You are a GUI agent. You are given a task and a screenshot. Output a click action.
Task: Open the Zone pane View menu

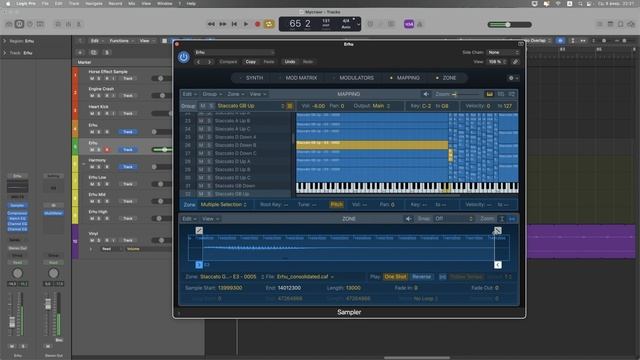(211, 219)
